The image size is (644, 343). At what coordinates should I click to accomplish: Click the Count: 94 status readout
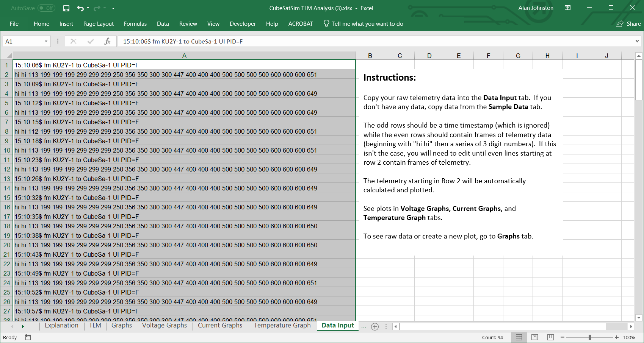point(492,337)
